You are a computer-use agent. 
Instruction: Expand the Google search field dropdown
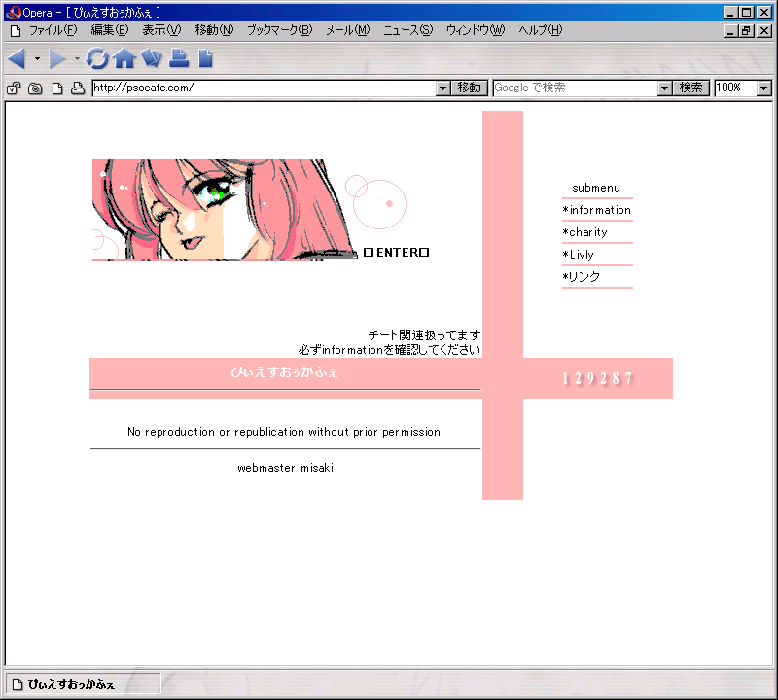664,88
